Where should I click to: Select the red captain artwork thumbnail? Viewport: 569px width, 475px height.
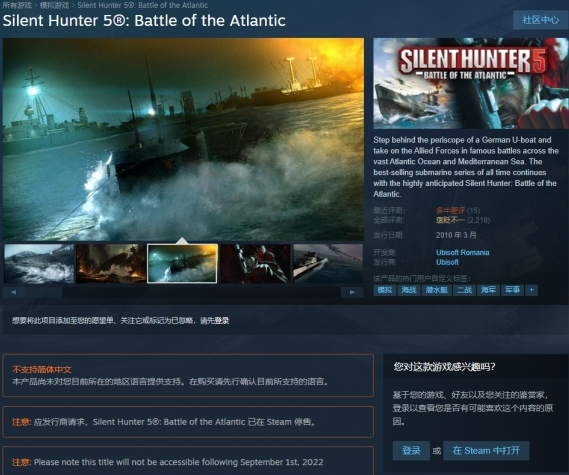[255, 264]
